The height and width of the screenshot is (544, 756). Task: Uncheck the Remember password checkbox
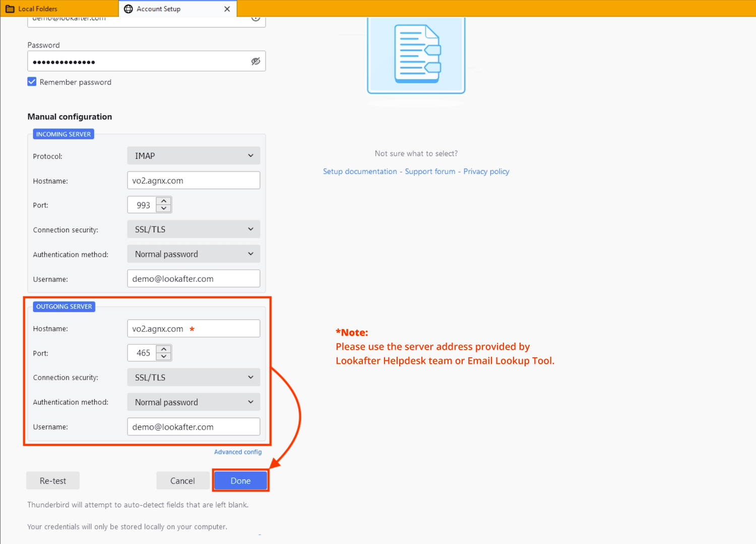32,82
